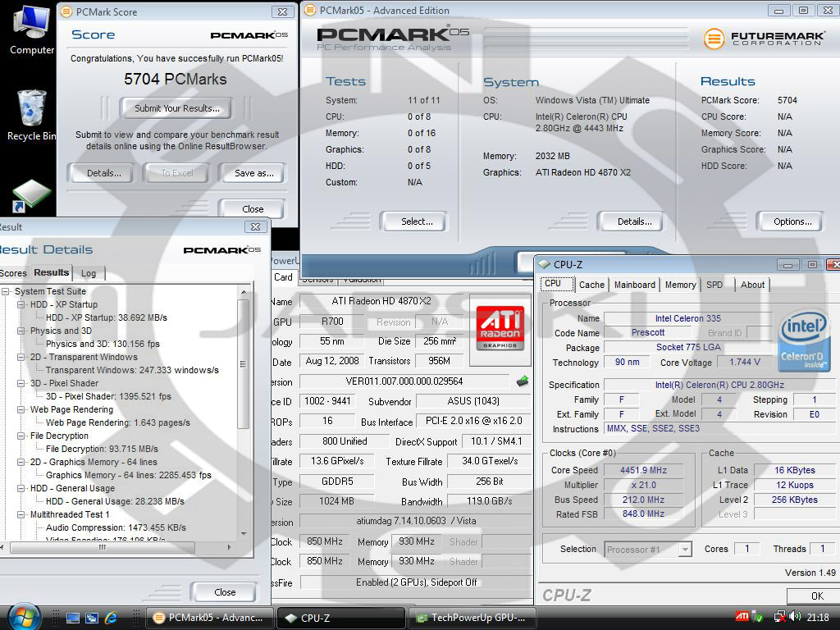Switch to TechPowerUp GPU-Z taskbar button
Image resolution: width=840 pixels, height=630 pixels.
pyautogui.click(x=473, y=618)
